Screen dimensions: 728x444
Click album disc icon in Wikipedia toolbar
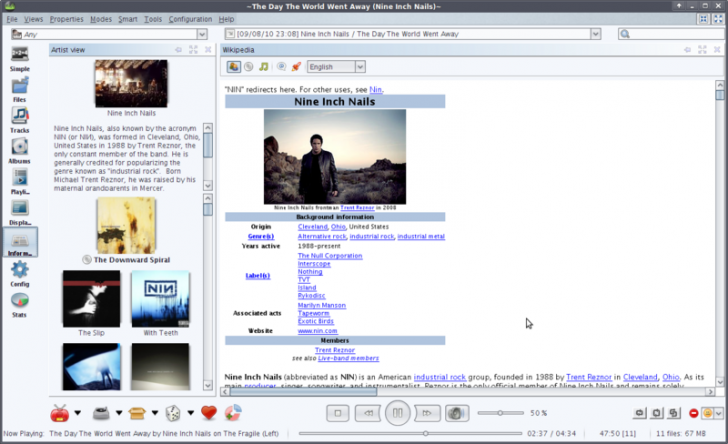pos(249,67)
